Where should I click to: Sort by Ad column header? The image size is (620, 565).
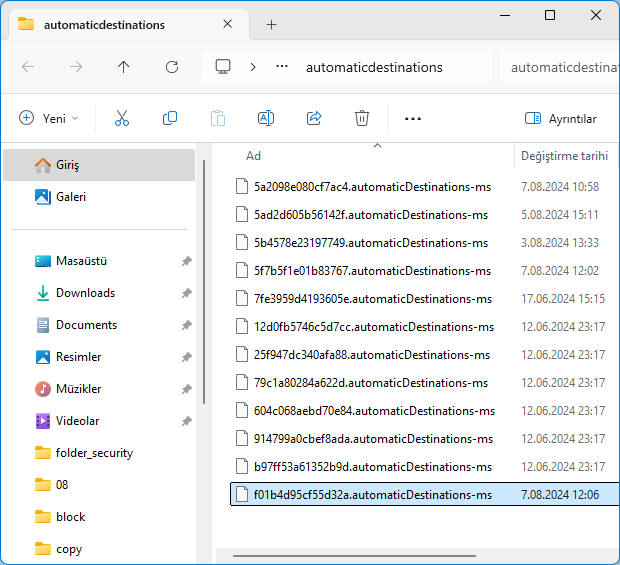253,156
